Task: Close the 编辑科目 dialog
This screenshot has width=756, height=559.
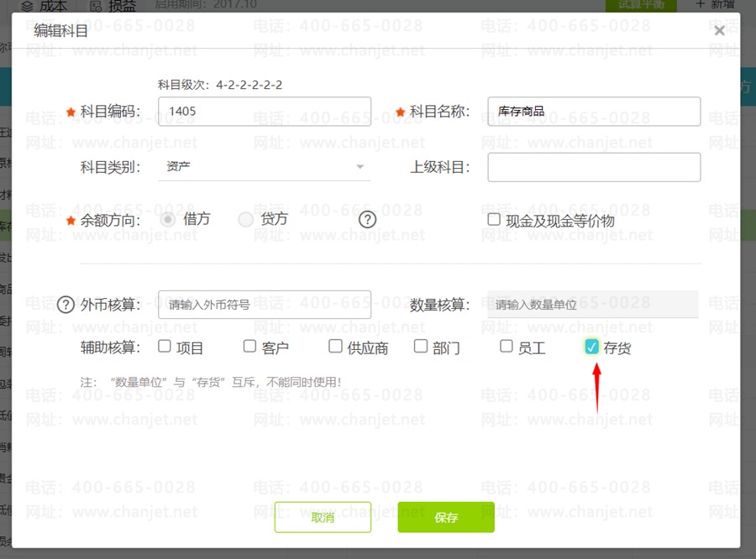Action: pos(719,31)
